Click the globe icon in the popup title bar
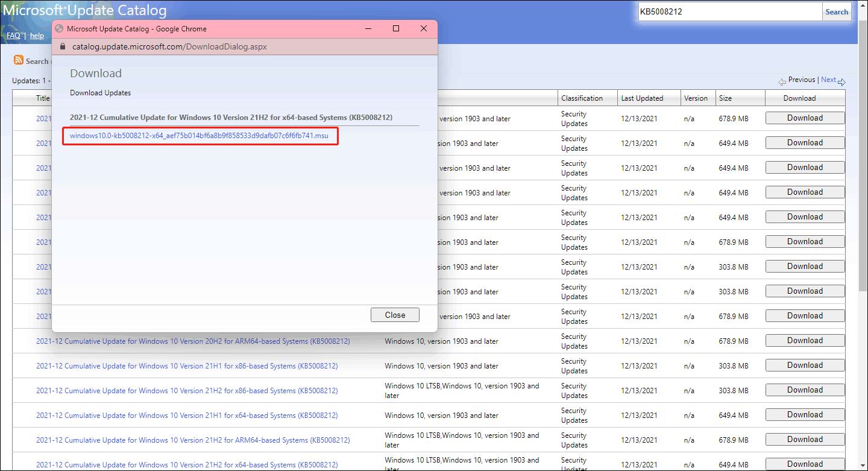This screenshot has height=471, width=868. [x=59, y=29]
